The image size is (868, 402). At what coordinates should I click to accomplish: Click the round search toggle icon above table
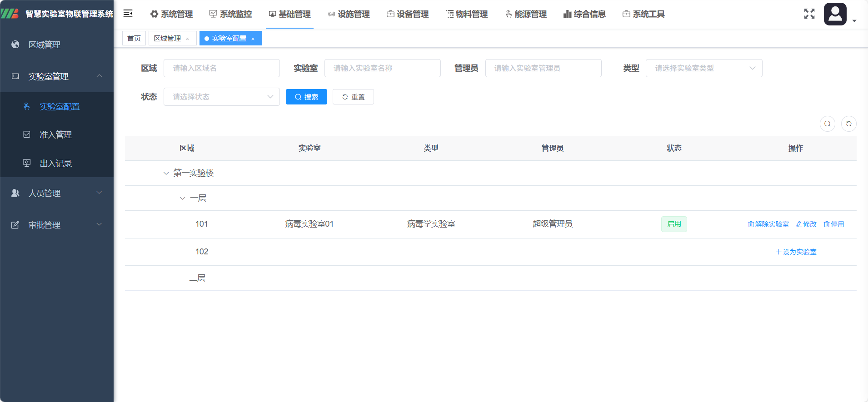coord(827,124)
